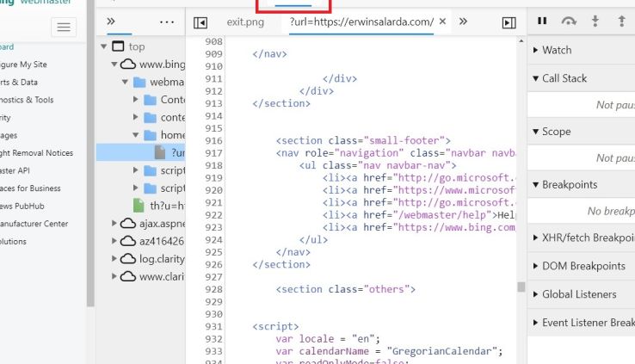Show more editor tabs via chevron
Image resolution: width=635 pixels, height=364 pixels.
pos(463,22)
